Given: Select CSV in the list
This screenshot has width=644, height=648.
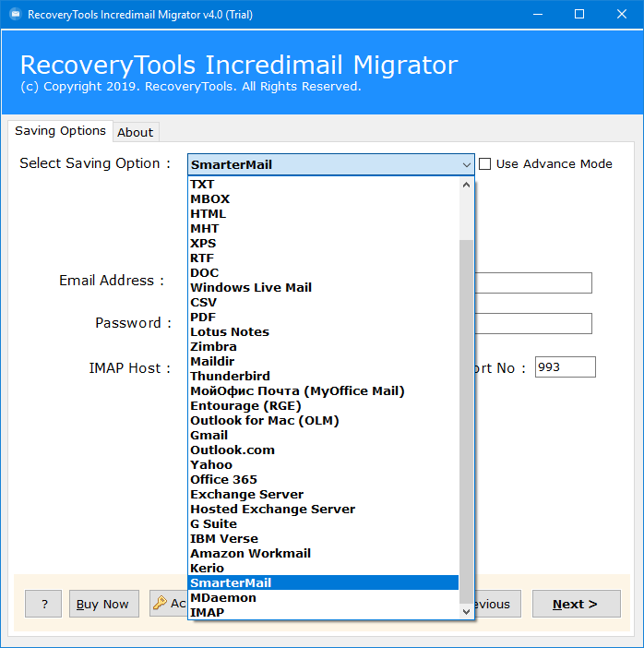Looking at the screenshot, I should coord(324,302).
